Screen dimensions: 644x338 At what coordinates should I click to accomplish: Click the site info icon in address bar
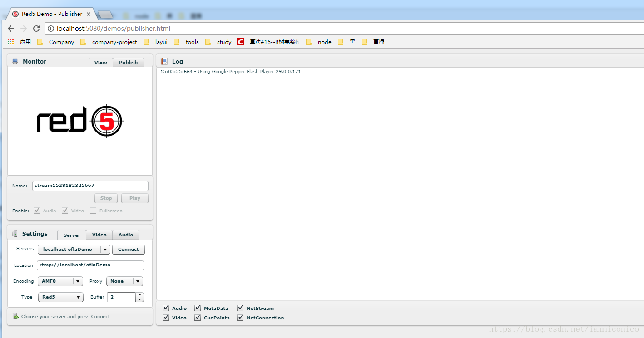click(51, 29)
